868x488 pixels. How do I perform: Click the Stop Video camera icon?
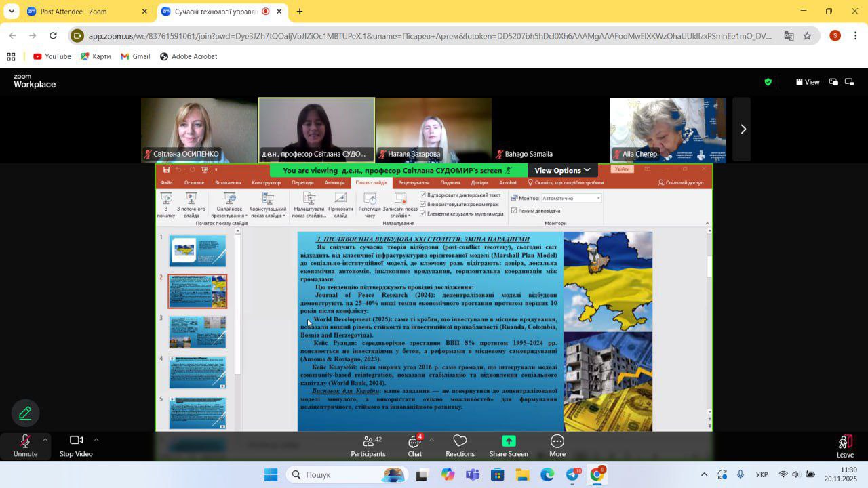pos(76,441)
